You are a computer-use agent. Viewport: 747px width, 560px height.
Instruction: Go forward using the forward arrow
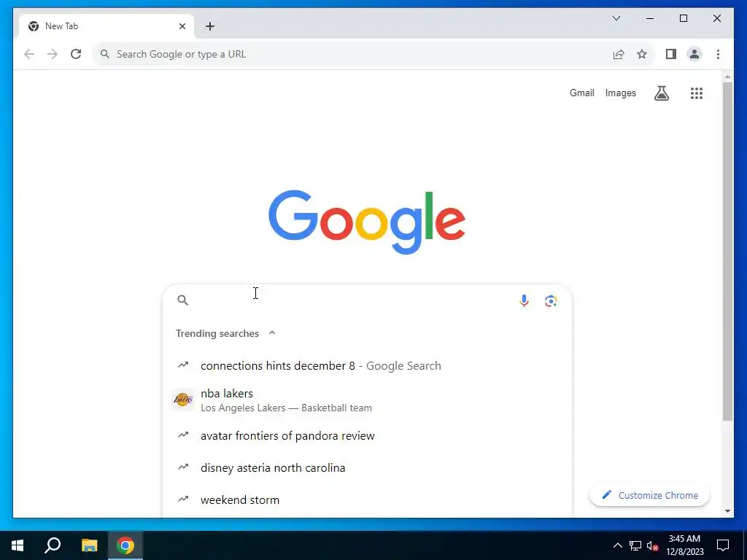(x=53, y=54)
